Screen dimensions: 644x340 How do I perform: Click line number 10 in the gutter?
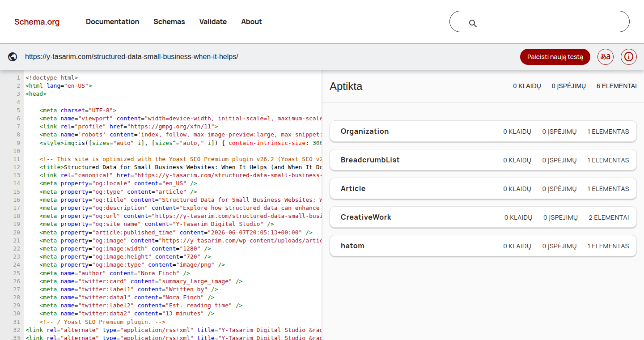tap(17, 151)
